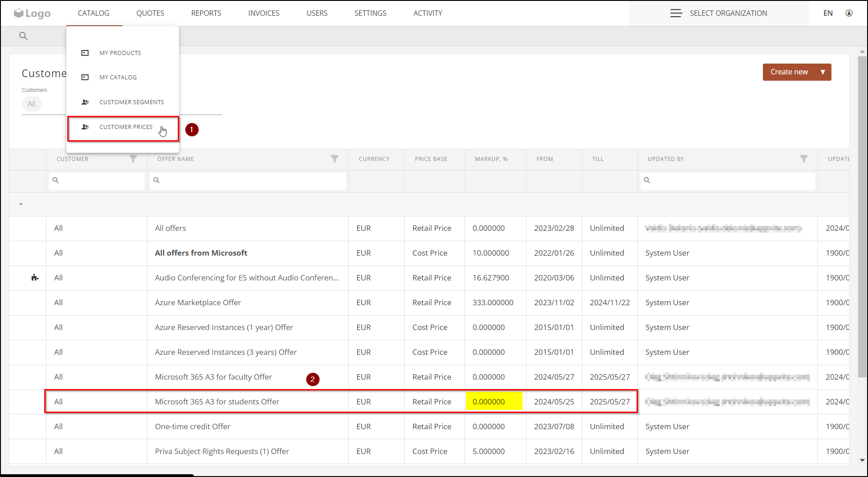Screen dimensions: 868x477
Task: Select 'Azure Reserved Instances (3 years) Offer'
Action: click(226, 352)
